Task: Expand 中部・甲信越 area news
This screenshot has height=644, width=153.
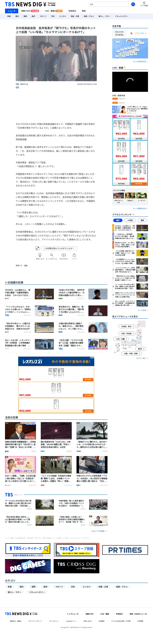Action: coord(127,333)
